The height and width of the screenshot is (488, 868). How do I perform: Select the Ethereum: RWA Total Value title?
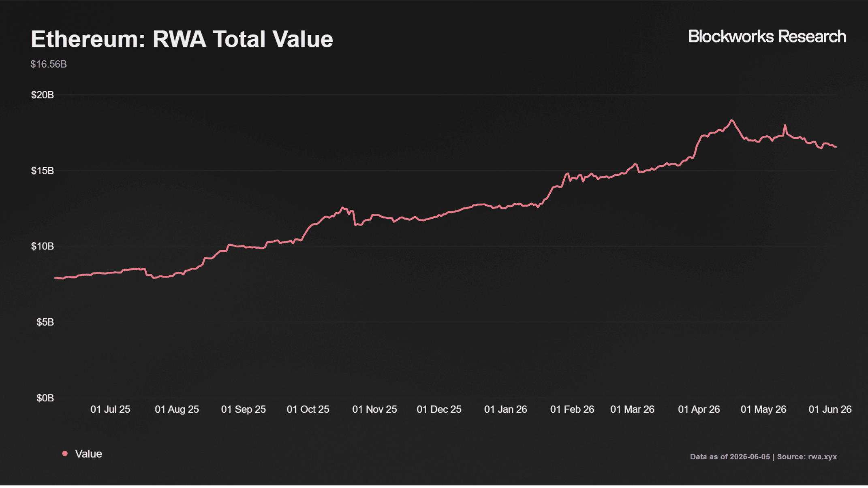tap(182, 39)
